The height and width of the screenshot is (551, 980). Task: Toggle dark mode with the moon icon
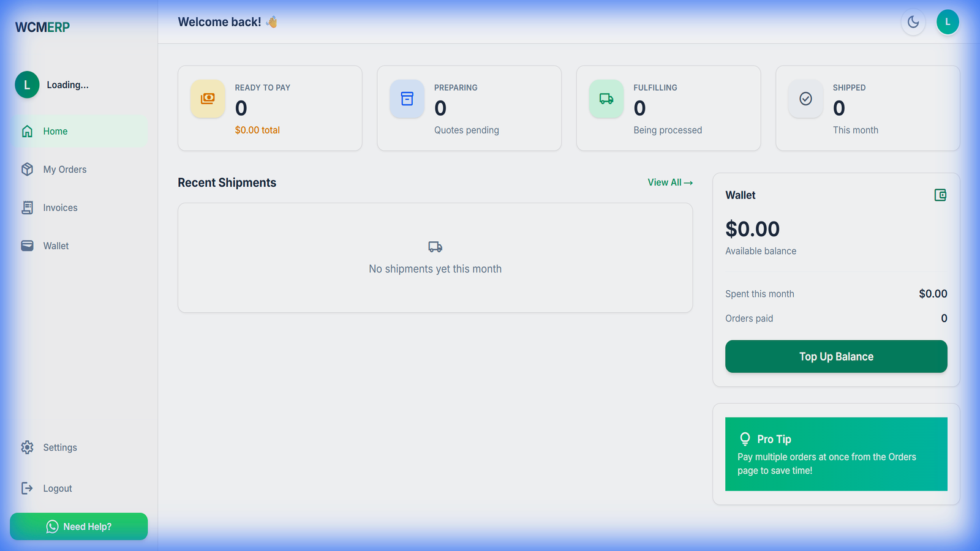click(913, 21)
